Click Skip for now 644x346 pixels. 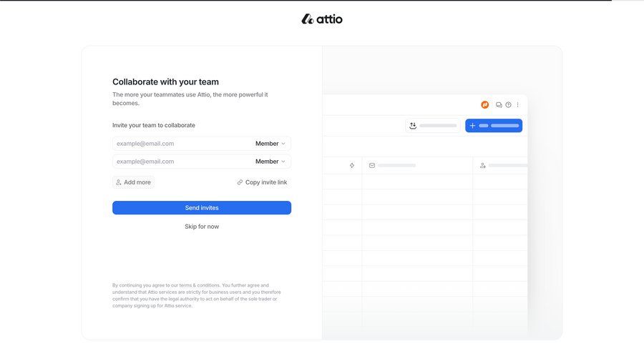(202, 227)
